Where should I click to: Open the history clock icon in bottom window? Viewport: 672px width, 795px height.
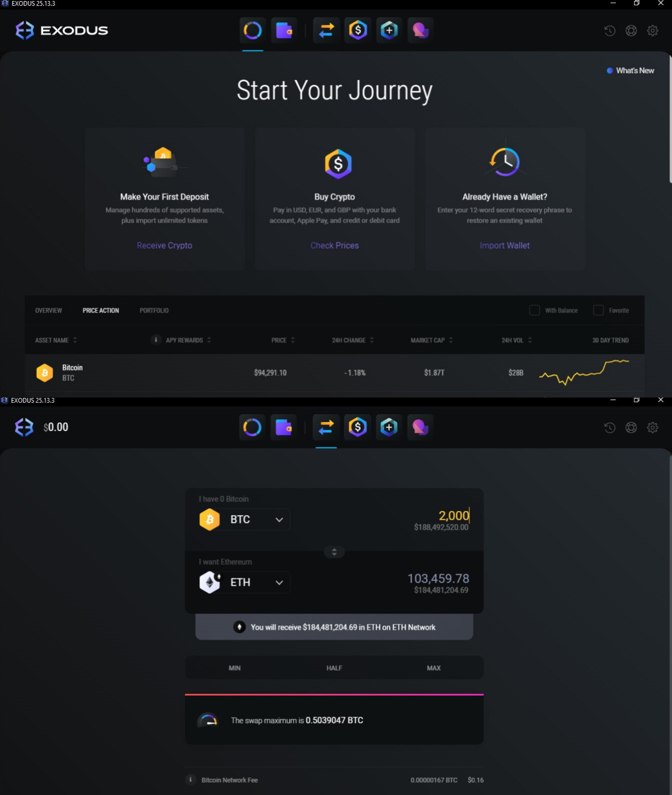[610, 428]
